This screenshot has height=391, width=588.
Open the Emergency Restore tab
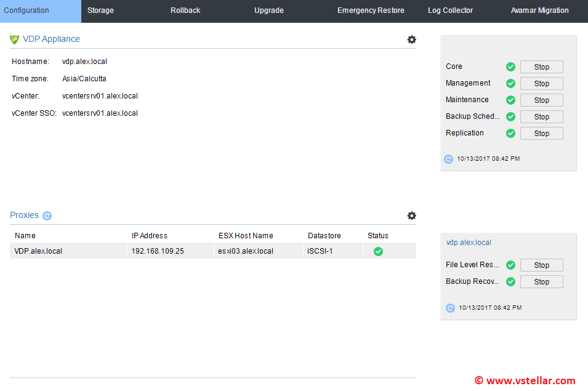click(x=371, y=10)
